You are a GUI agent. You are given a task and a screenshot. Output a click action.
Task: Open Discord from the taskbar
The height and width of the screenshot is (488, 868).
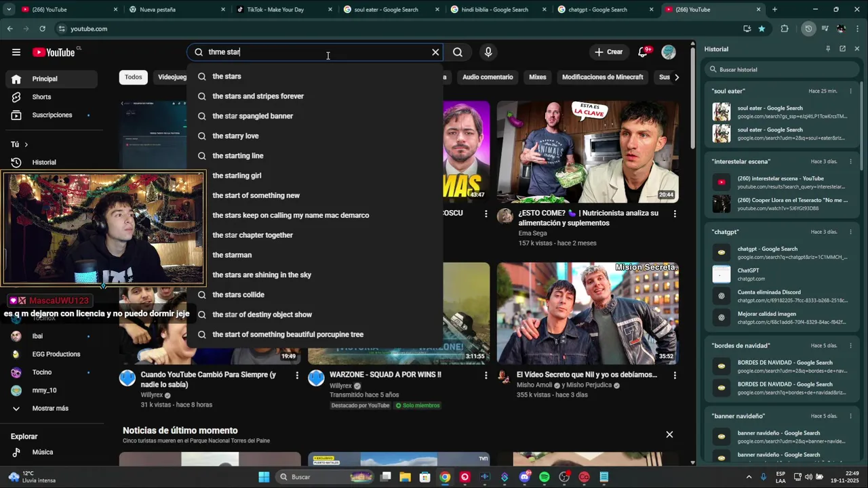[524, 477]
